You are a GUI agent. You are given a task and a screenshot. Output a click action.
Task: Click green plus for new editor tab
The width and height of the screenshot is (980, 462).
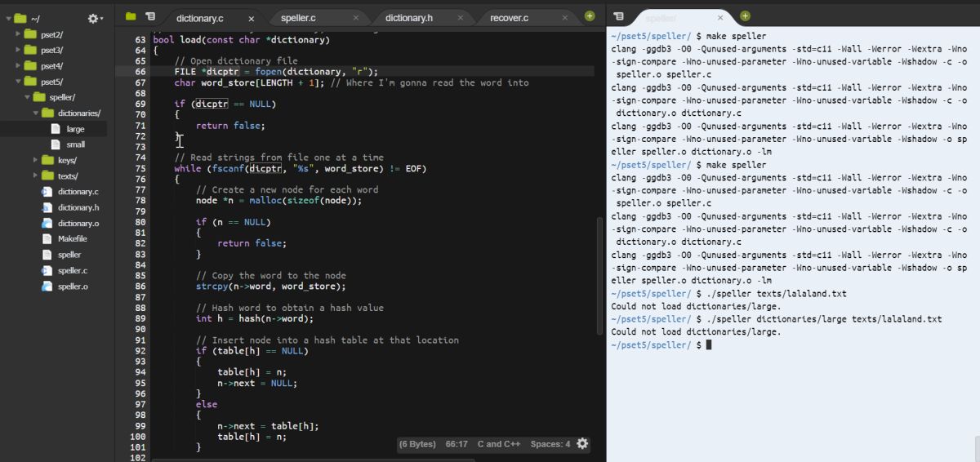590,16
